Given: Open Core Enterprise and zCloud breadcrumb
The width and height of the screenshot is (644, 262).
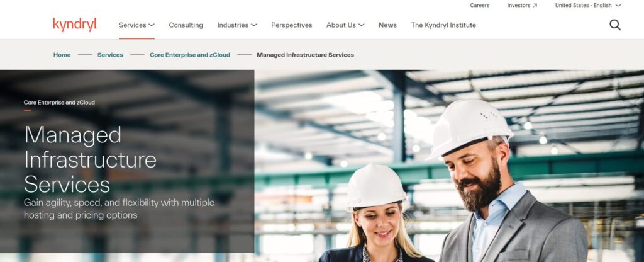Looking at the screenshot, I should 190,55.
